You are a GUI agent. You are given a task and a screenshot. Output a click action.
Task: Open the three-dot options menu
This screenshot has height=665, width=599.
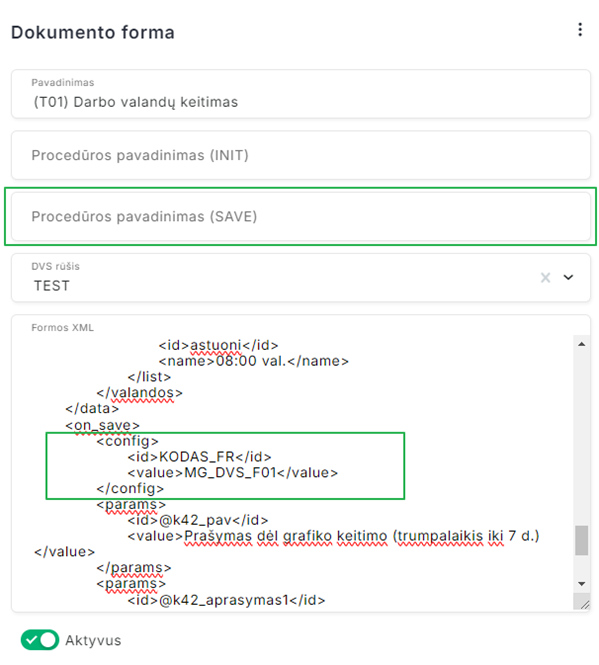(x=579, y=30)
